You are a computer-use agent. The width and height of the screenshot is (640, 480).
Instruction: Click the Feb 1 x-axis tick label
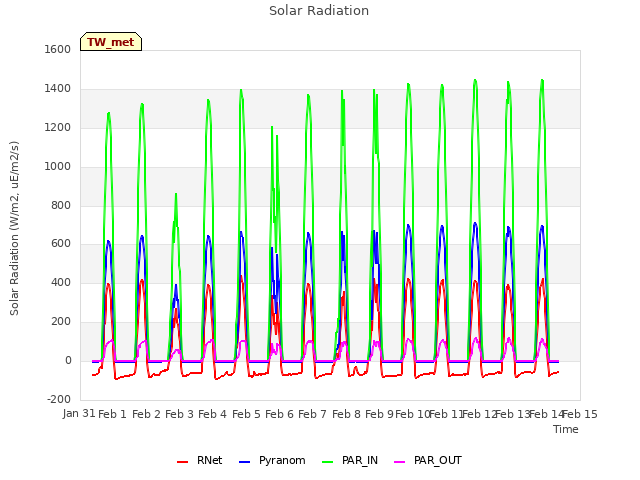pyautogui.click(x=112, y=414)
